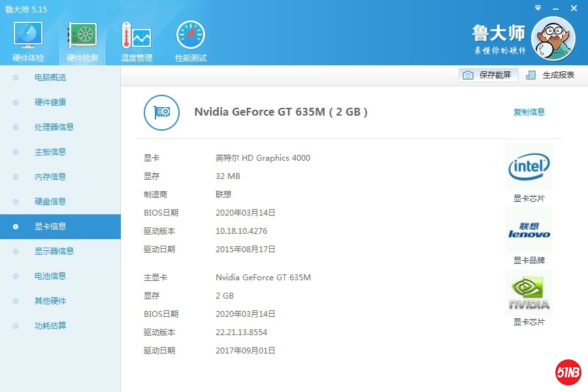Switch to 内存信息 sidebar item

tap(50, 177)
